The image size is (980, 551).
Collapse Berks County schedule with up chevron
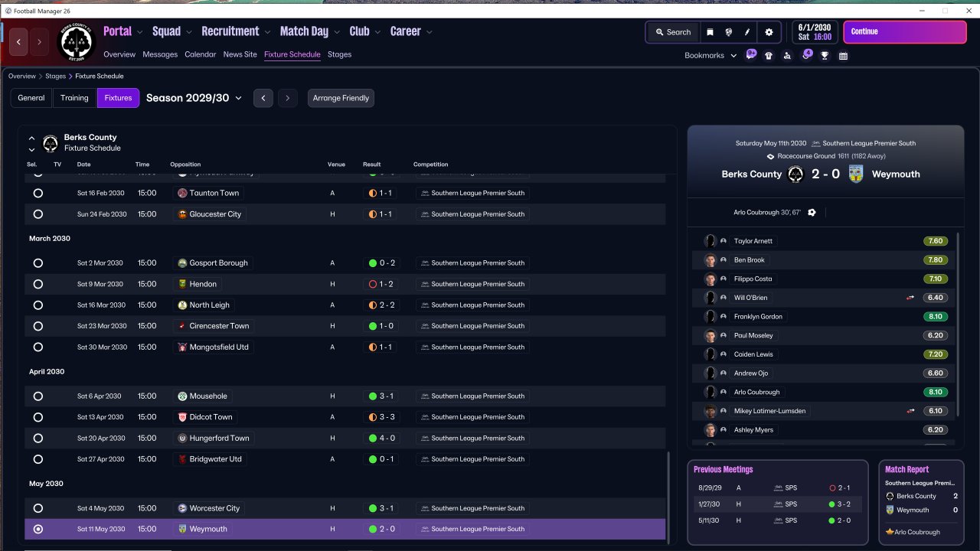click(x=32, y=139)
